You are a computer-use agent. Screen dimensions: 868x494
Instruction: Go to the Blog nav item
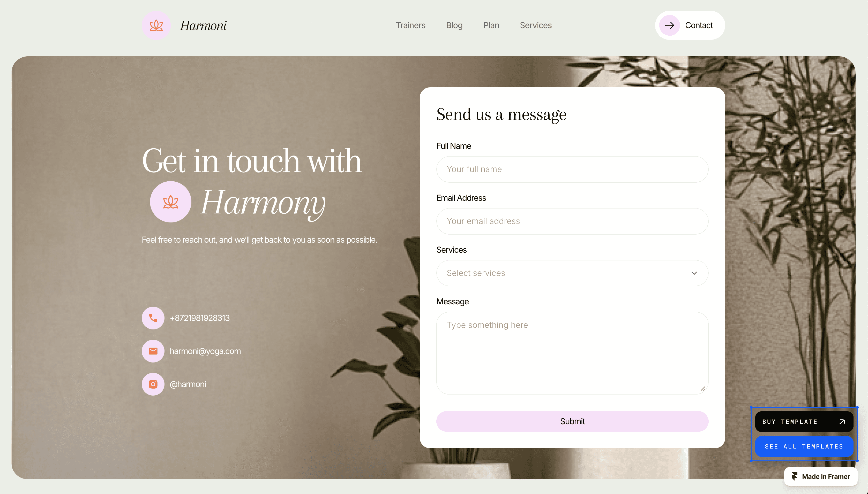click(x=454, y=25)
